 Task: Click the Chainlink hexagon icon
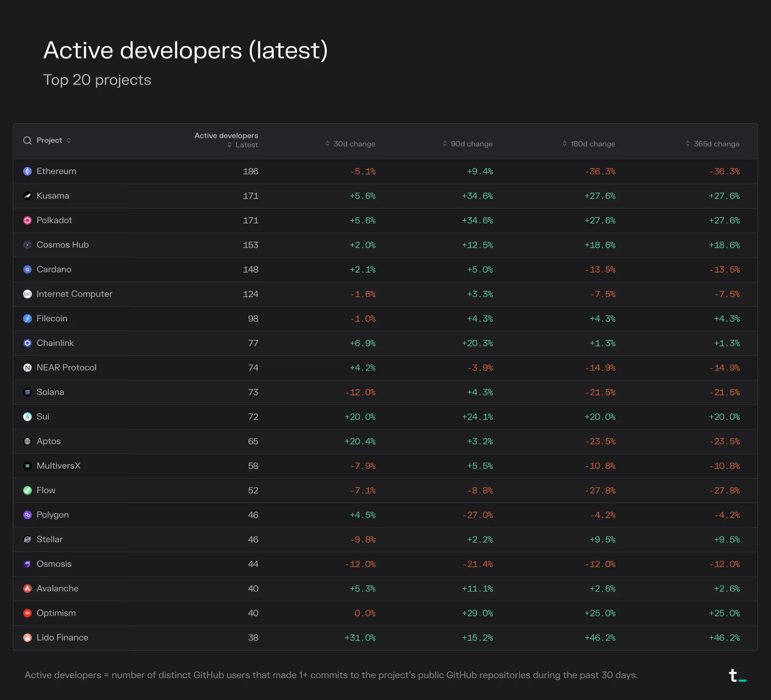[x=27, y=343]
